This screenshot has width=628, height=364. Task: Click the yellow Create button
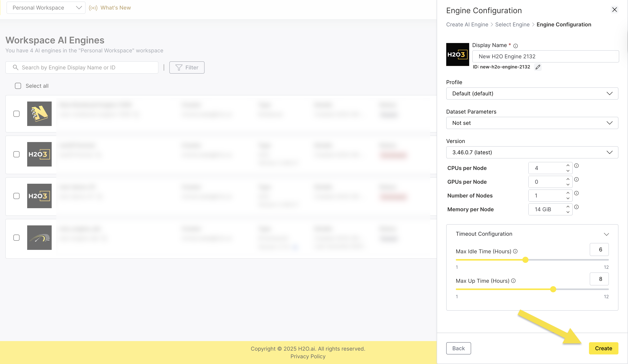(x=603, y=348)
